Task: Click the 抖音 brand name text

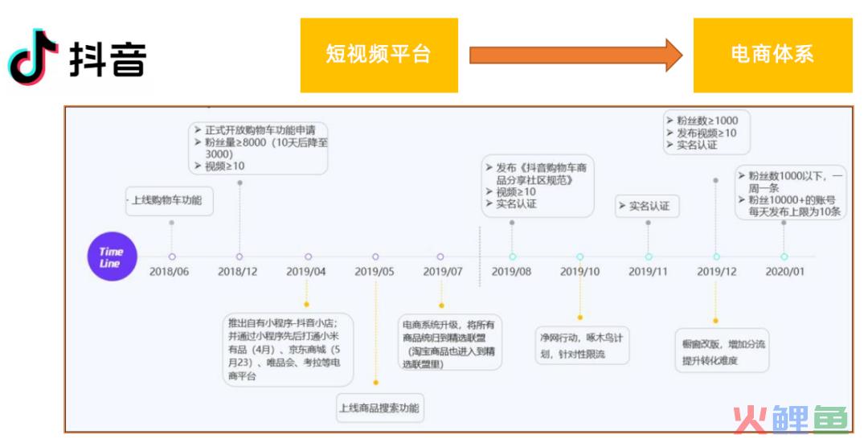Action: (108, 59)
